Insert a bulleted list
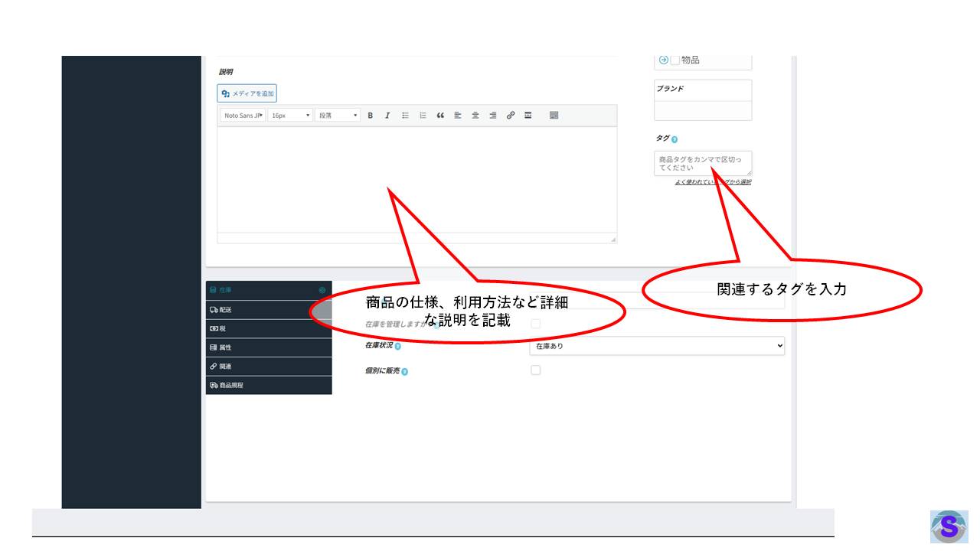 (x=405, y=116)
